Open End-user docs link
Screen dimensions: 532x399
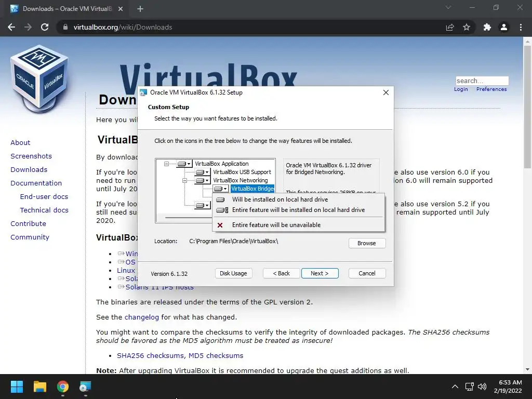pos(44,197)
